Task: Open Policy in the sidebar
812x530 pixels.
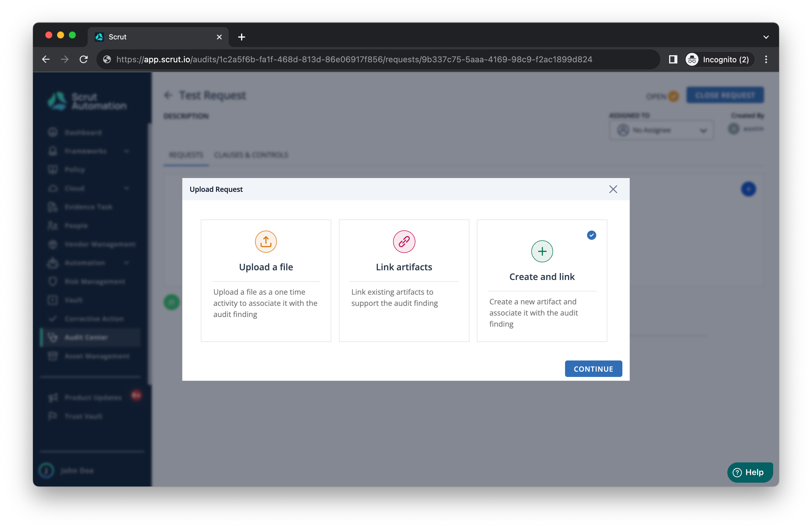Action: tap(74, 170)
